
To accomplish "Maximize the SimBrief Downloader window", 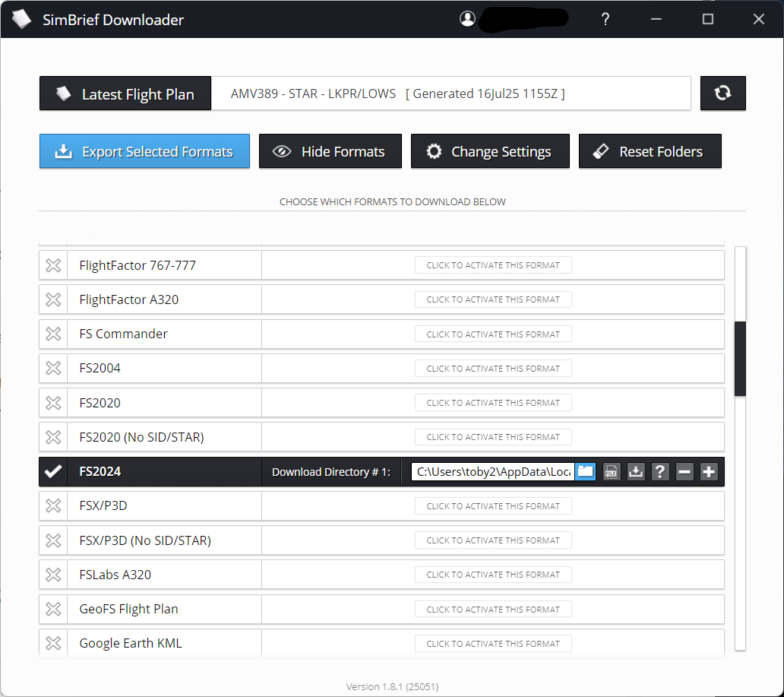I will [707, 19].
